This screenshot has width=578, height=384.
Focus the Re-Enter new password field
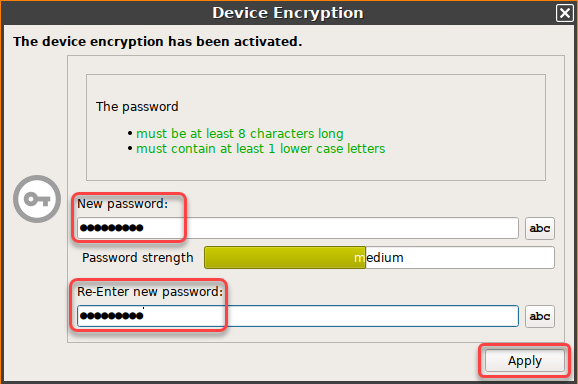(298, 316)
